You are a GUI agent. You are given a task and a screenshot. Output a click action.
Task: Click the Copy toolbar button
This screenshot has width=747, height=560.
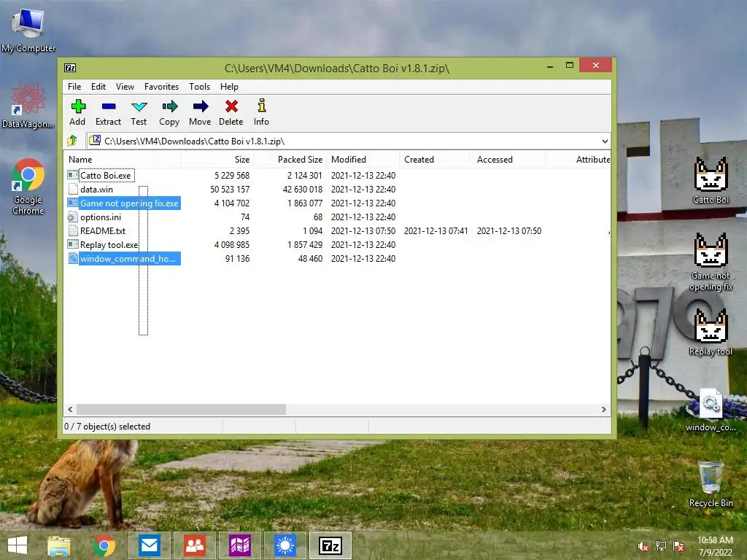pos(169,113)
